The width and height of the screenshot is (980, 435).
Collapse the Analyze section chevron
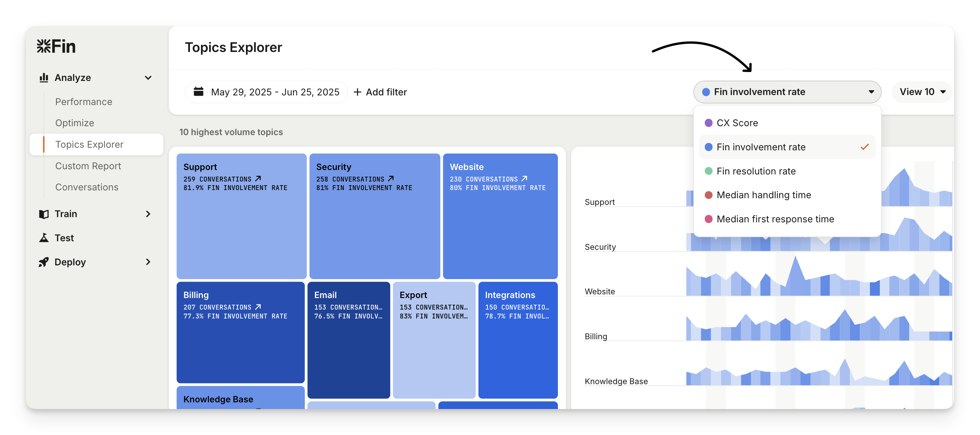[x=148, y=78]
